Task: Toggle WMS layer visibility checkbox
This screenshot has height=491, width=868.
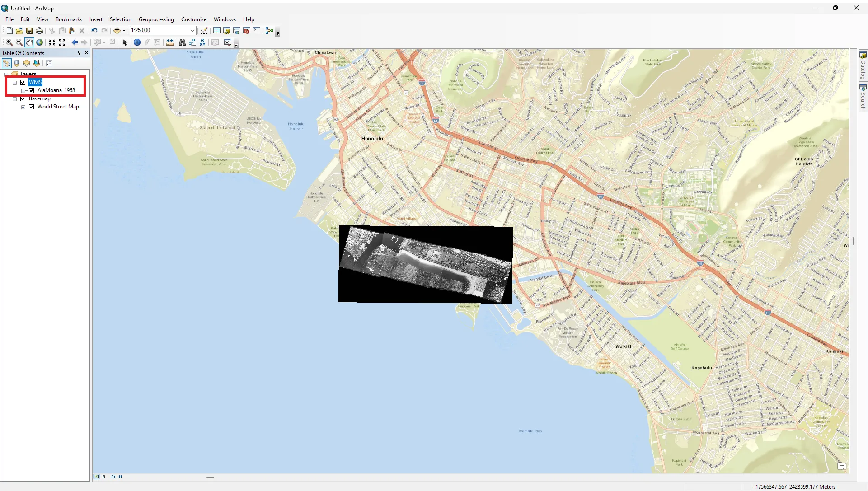Action: [23, 82]
